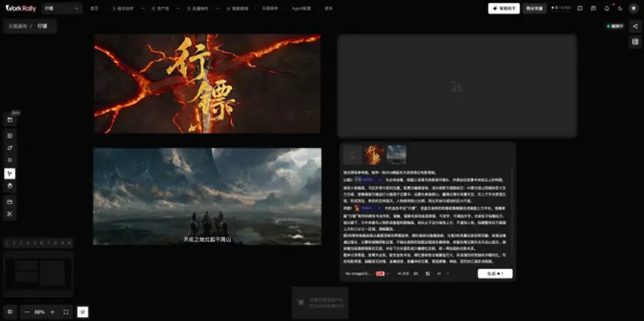Zoom in with the plus button
This screenshot has height=321, width=644.
click(52, 312)
